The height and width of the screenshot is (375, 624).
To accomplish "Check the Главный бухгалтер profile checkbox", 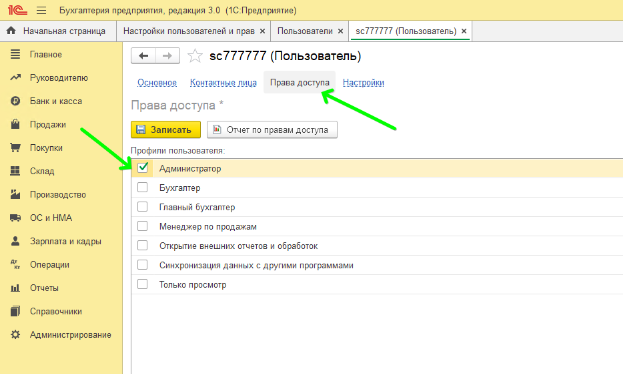I will pyautogui.click(x=142, y=207).
